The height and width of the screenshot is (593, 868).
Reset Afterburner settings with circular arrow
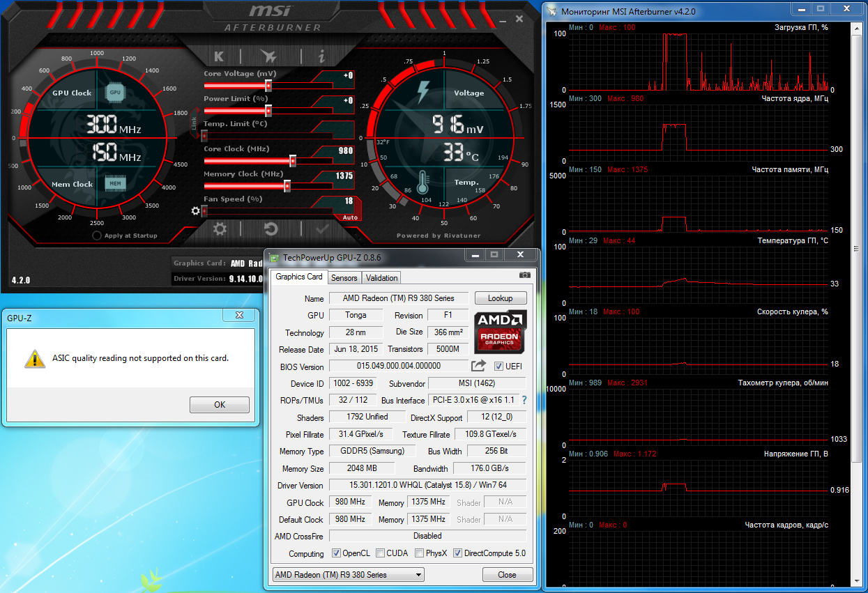coord(271,229)
